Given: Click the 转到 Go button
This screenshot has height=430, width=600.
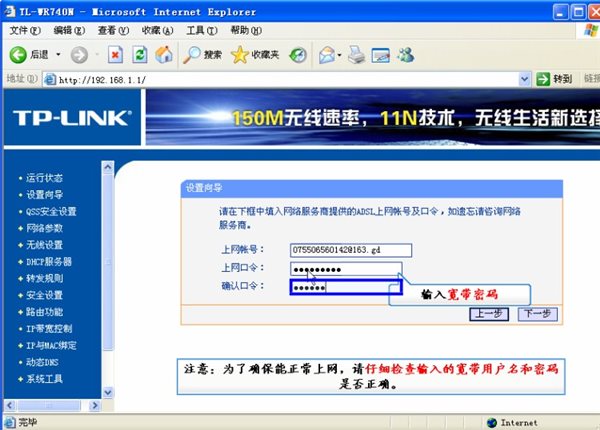Looking at the screenshot, I should (554, 79).
